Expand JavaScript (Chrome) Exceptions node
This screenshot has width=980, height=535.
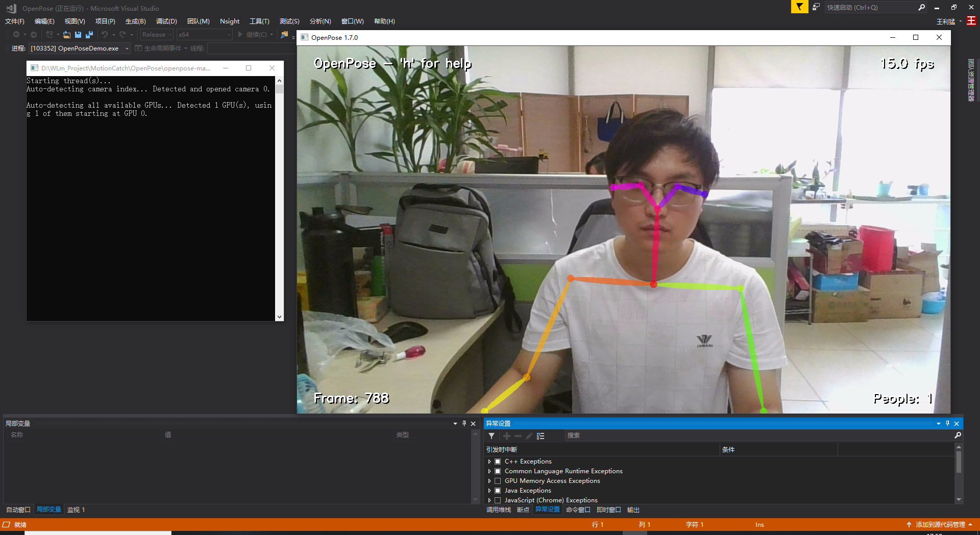click(x=489, y=500)
